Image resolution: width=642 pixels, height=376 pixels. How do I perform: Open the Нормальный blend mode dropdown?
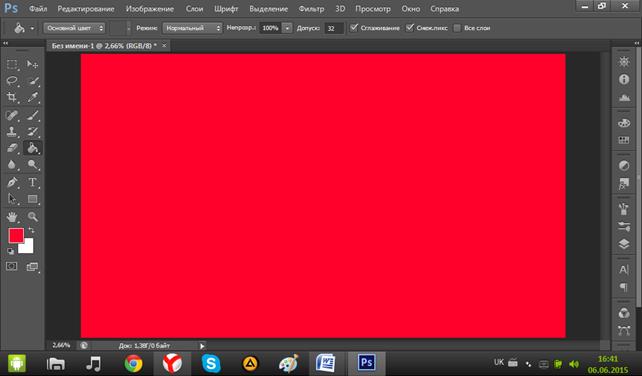[192, 28]
